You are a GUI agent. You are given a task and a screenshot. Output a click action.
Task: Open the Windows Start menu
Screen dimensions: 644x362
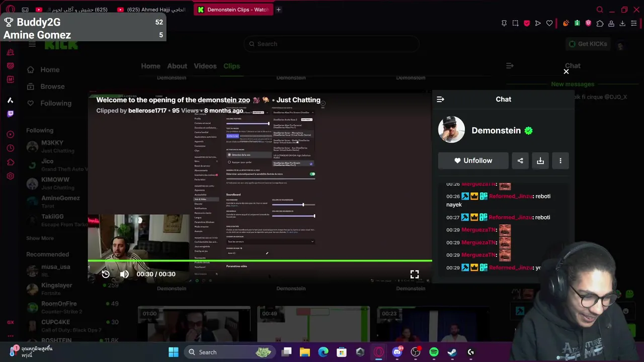174,352
